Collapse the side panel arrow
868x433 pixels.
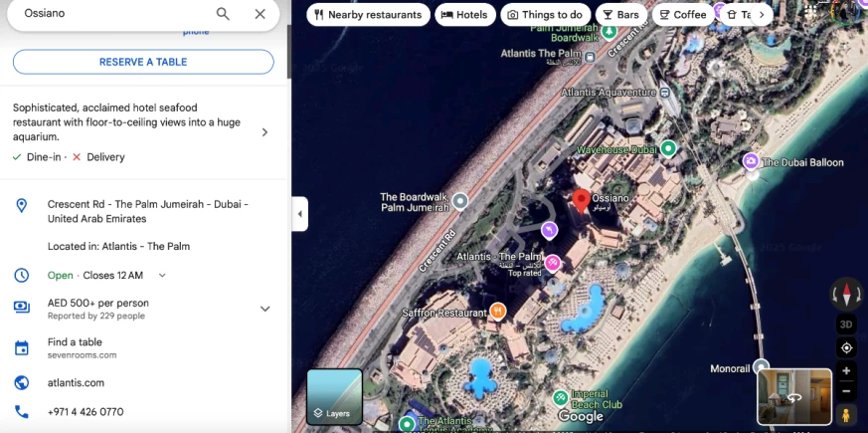[299, 214]
